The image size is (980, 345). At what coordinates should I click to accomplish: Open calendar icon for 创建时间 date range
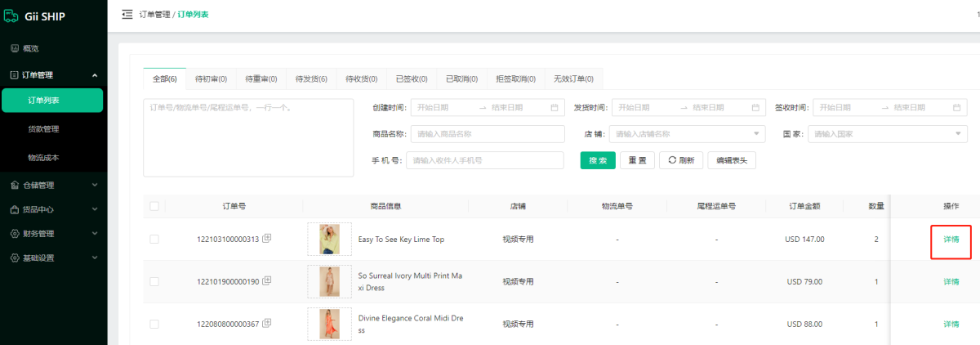point(555,107)
